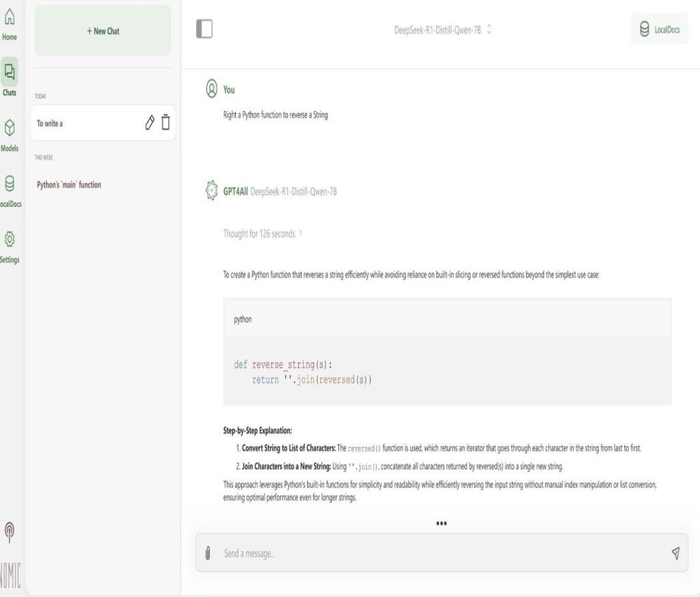Screen dimensions: 700x597
Task: Send the message with the paper plane icon
Action: [x=675, y=553]
